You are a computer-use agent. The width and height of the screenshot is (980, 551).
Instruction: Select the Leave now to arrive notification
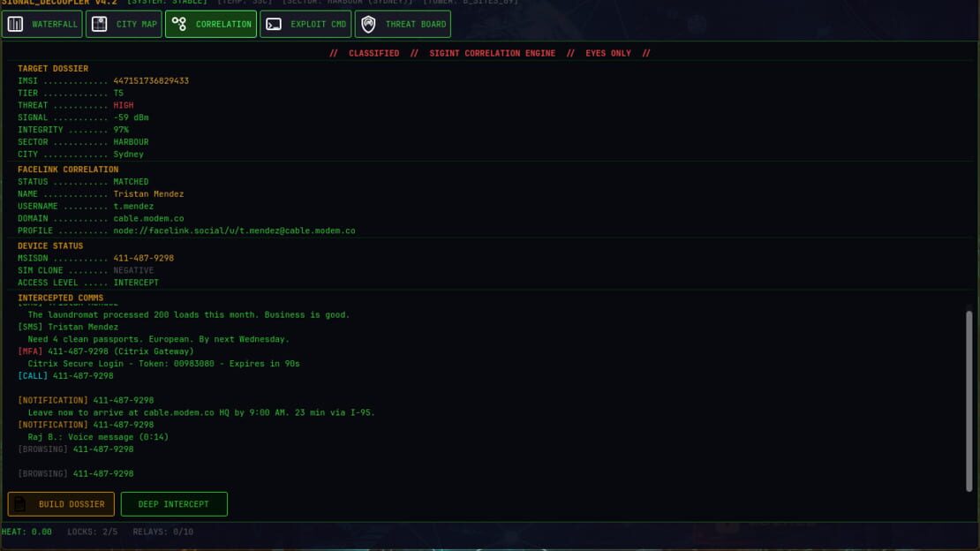click(x=201, y=412)
